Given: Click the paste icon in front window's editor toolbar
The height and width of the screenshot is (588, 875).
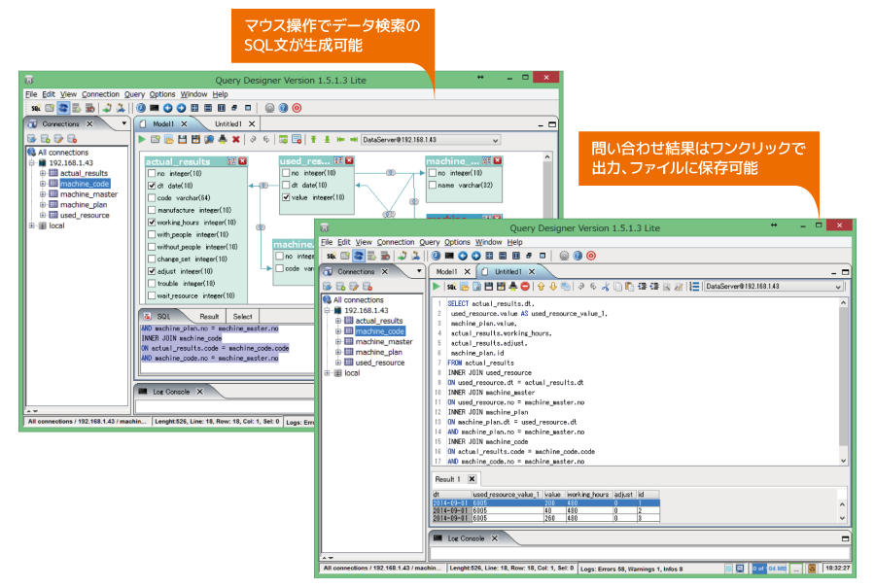Looking at the screenshot, I should (629, 286).
